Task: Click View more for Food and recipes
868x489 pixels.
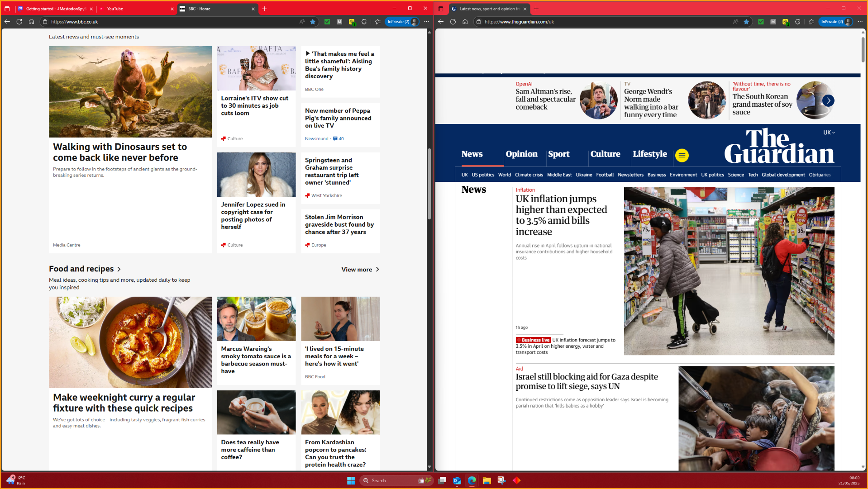Action: coord(361,270)
